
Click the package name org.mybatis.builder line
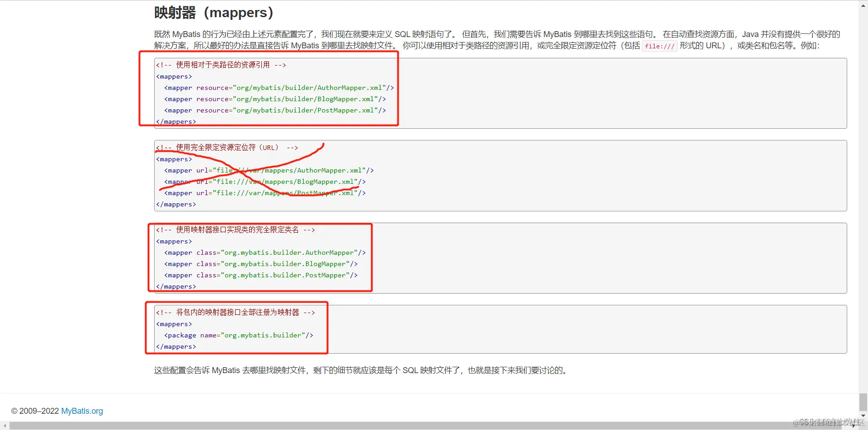pos(239,335)
